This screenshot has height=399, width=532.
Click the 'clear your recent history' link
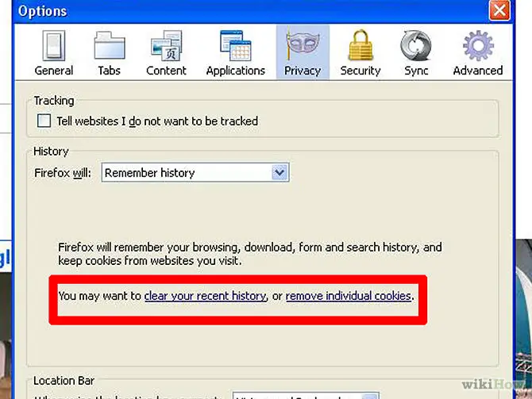click(x=206, y=296)
